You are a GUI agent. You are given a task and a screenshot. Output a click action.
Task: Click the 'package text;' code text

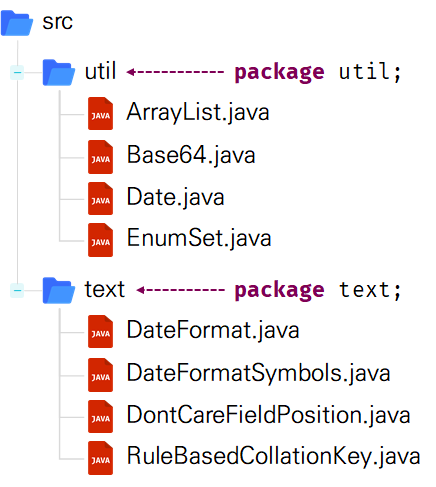click(318, 290)
